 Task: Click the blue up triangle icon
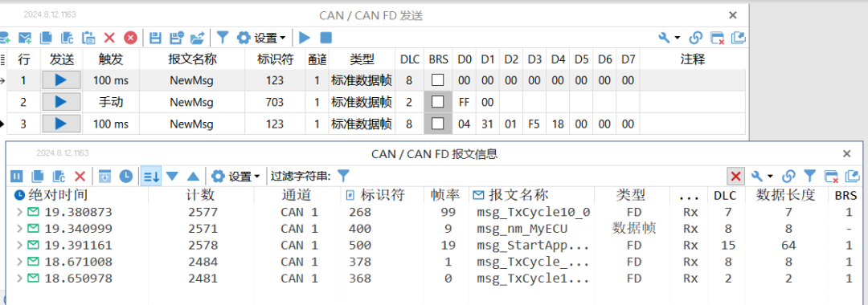[193, 177]
